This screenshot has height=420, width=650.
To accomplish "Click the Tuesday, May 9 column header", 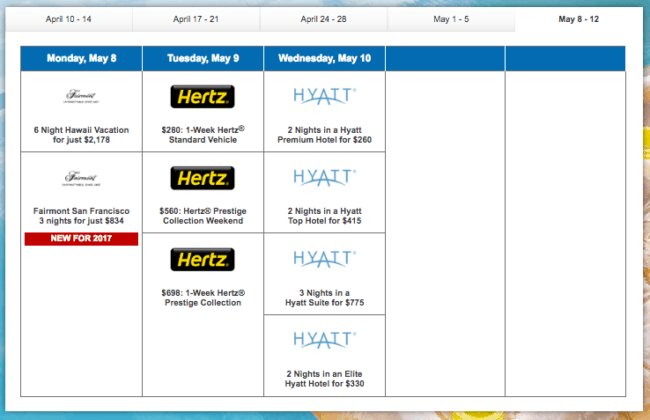I will point(203,59).
